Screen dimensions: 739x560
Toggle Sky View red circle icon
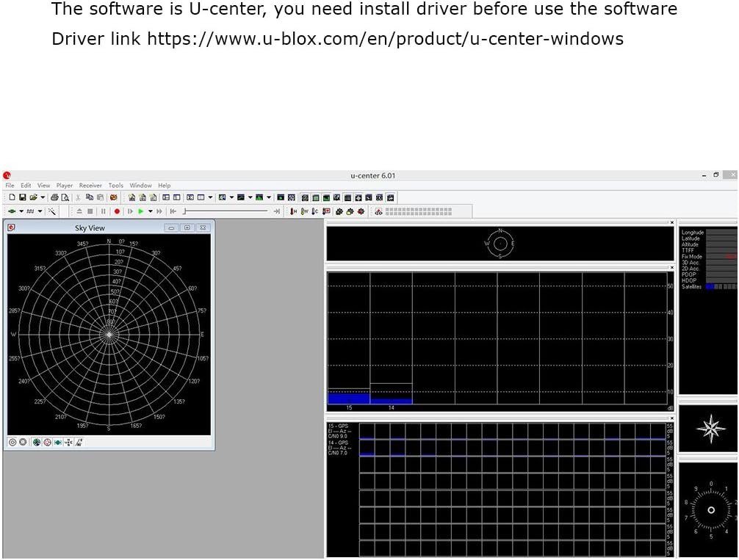47,443
